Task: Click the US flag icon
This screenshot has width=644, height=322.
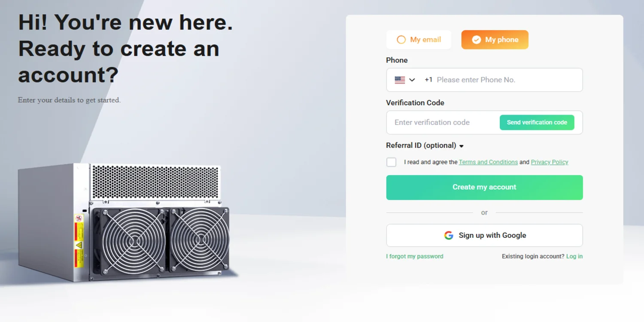Action: (400, 80)
